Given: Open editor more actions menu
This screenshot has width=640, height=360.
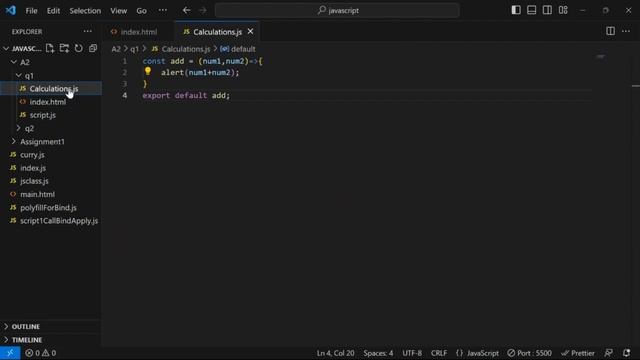Looking at the screenshot, I should coord(626,31).
